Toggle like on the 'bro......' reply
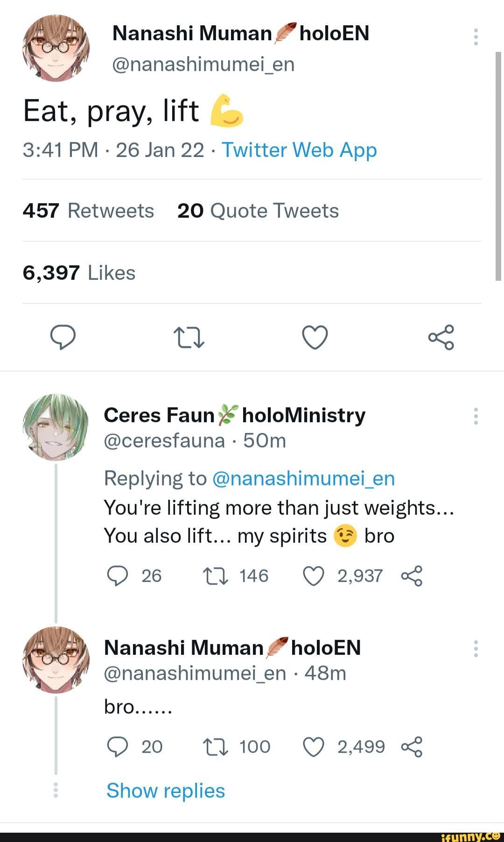The height and width of the screenshot is (842, 504). pyautogui.click(x=314, y=746)
